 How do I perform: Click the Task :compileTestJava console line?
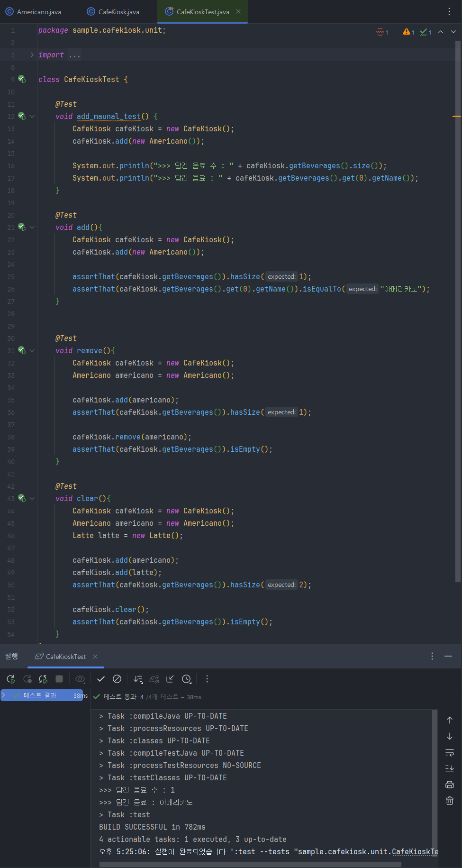(172, 753)
